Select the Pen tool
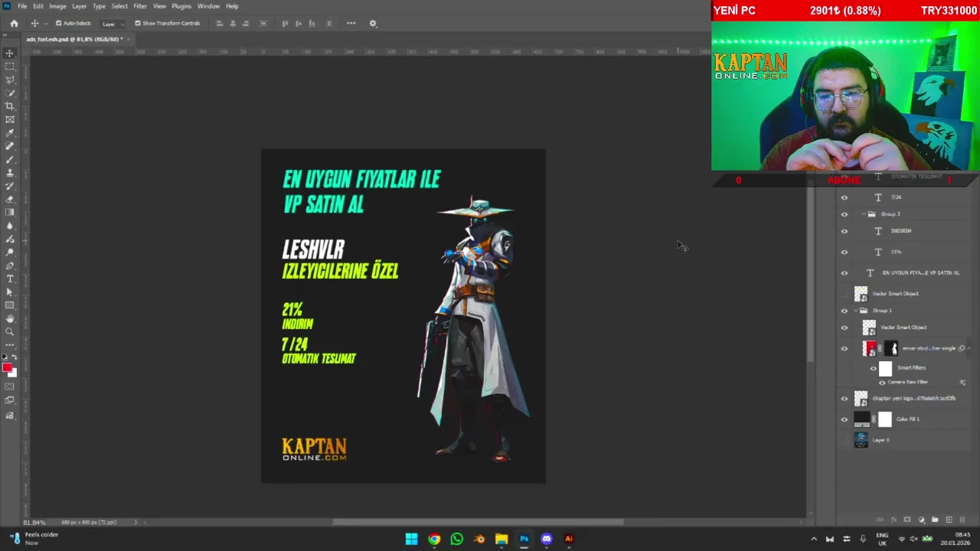The image size is (980, 551). [x=10, y=266]
